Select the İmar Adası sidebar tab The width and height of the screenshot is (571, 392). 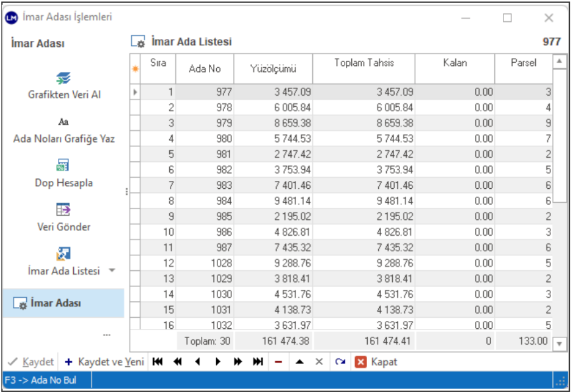pyautogui.click(x=55, y=303)
